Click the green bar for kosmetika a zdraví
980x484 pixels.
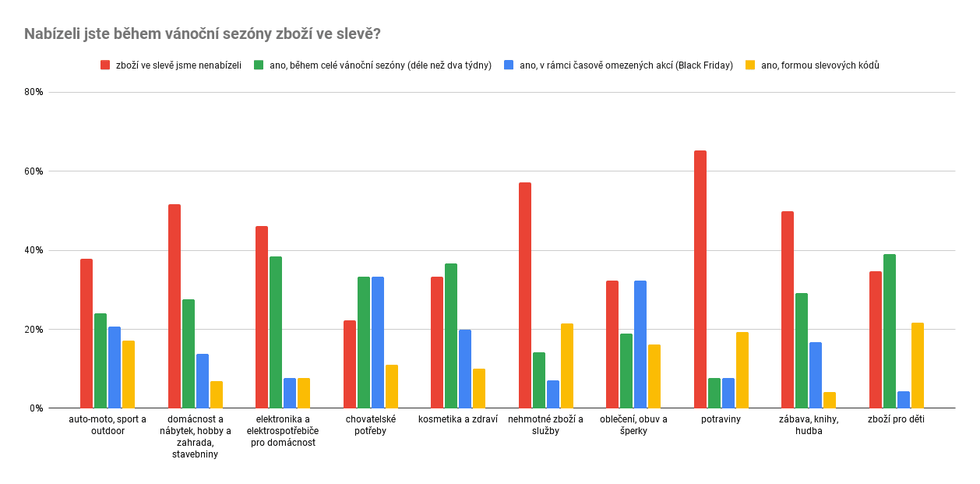pos(451,335)
